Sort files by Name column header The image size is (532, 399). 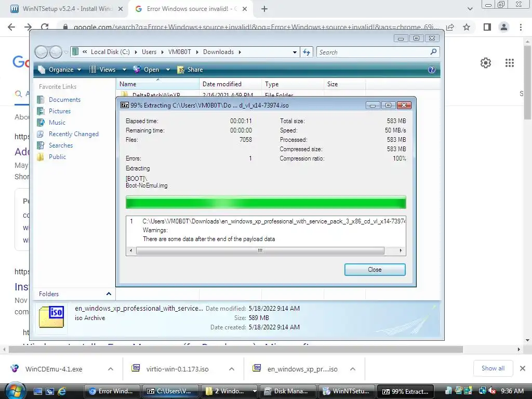[x=157, y=84]
